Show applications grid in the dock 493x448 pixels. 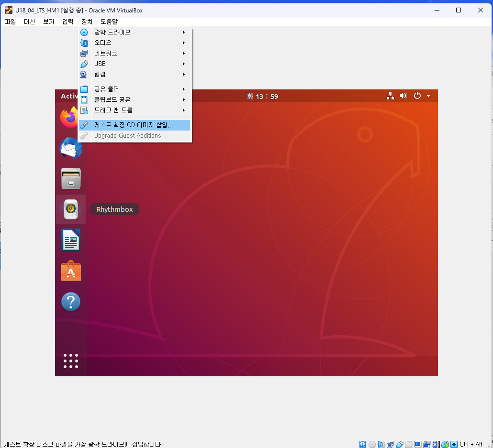(x=71, y=361)
